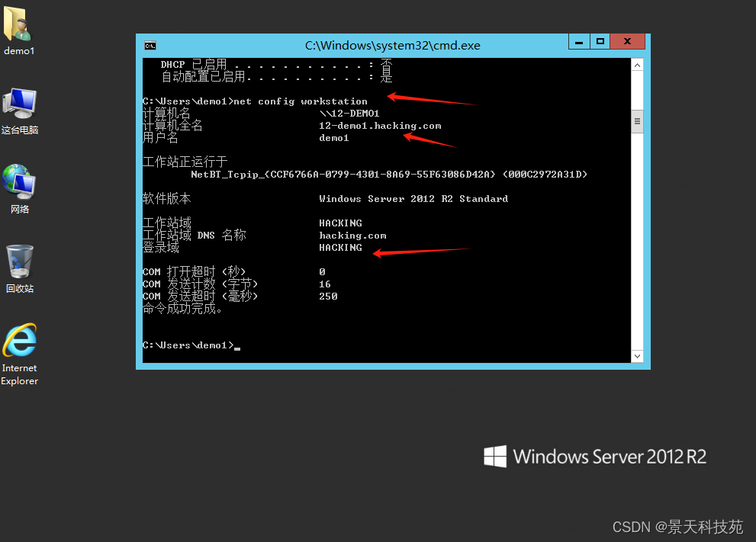This screenshot has width=756, height=542.
Task: Click the full name 12-demo1.hacking.com
Action: (x=380, y=126)
